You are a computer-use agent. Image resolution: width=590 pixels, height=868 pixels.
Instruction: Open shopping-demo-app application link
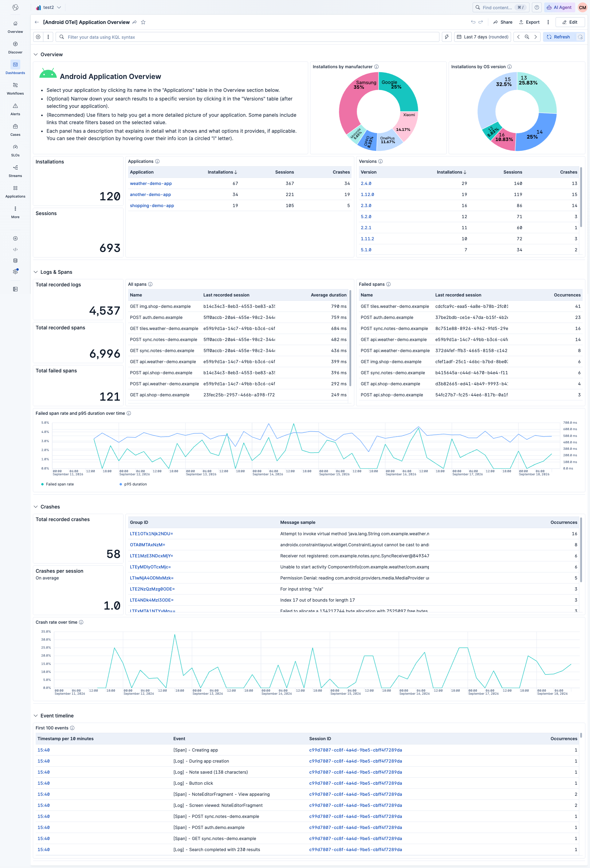pos(152,206)
